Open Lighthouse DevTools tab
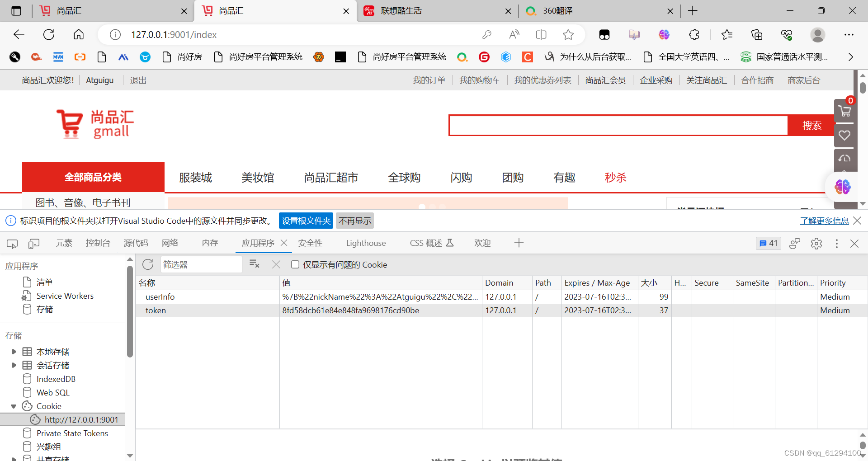 pyautogui.click(x=366, y=243)
